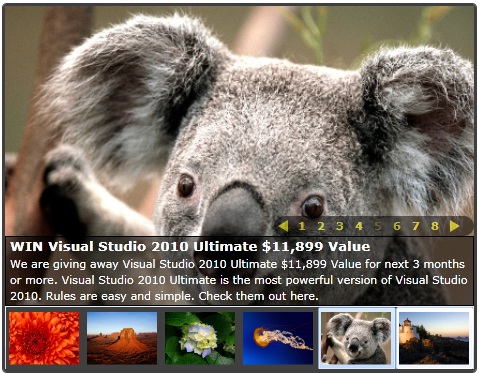Screen dimensions: 479x373
Task: Select the dimmed slide number 5
Action: 378,226
